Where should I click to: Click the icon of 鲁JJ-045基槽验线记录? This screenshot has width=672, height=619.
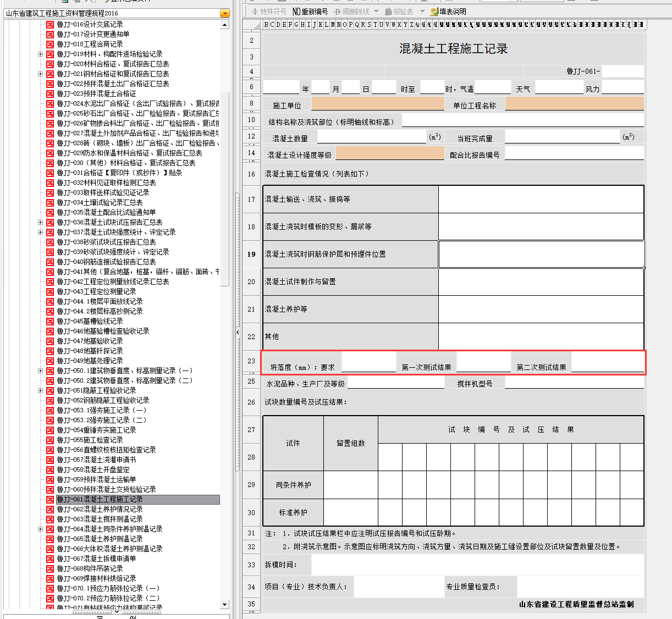click(50, 321)
